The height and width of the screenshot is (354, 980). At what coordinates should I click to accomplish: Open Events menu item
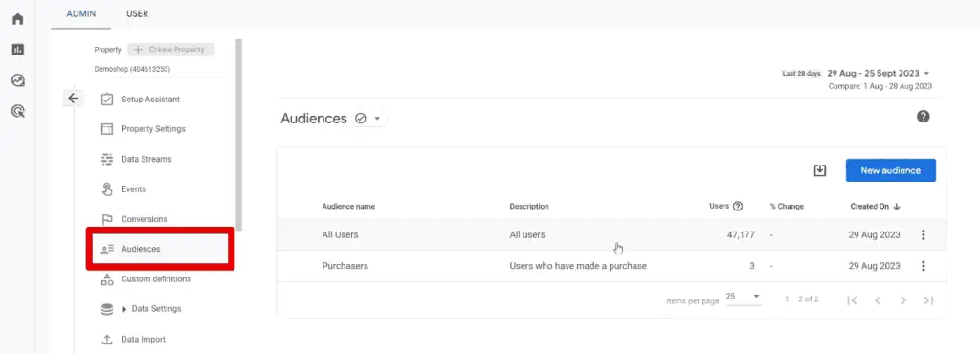134,189
